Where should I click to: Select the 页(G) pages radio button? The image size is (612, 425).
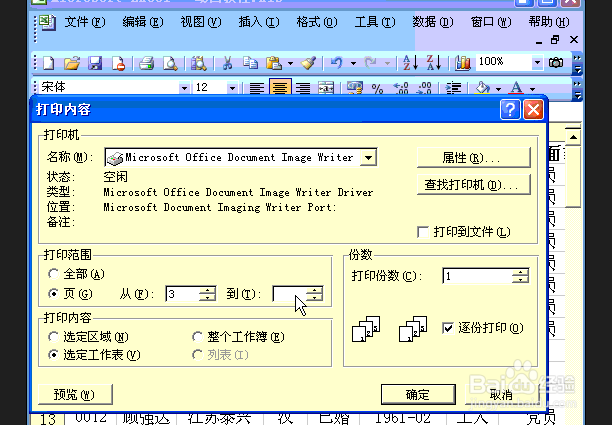[53, 293]
